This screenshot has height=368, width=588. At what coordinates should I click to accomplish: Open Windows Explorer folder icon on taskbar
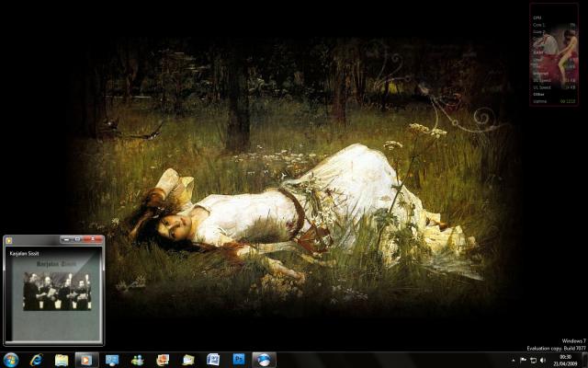62,360
